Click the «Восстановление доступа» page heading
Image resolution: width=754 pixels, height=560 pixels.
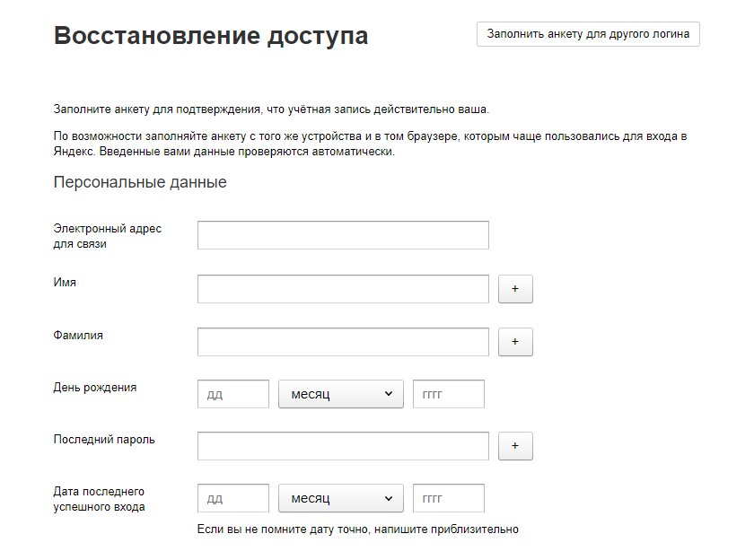point(211,36)
